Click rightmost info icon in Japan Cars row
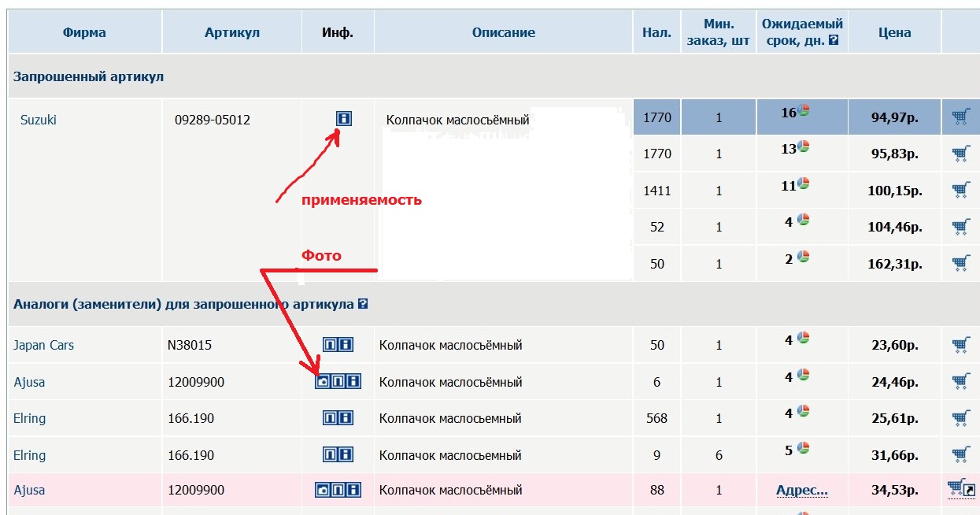Image resolution: width=980 pixels, height=515 pixels. click(x=346, y=345)
